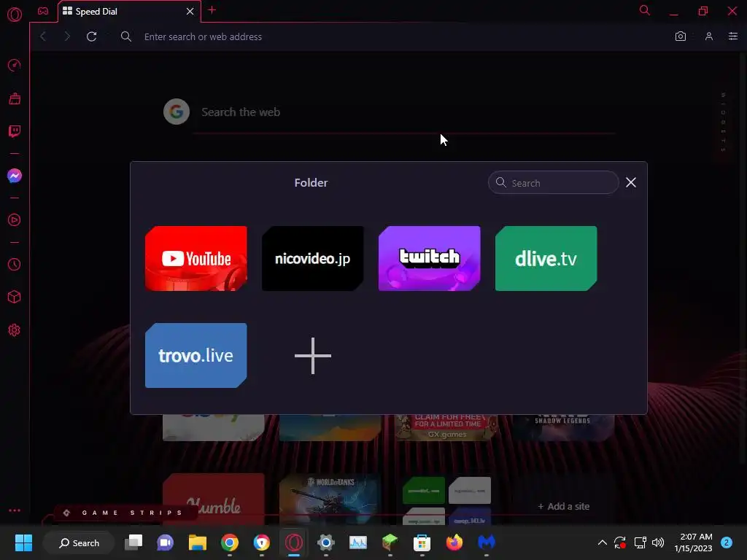Open File Explorer from taskbar
747x560 pixels.
pos(197,542)
